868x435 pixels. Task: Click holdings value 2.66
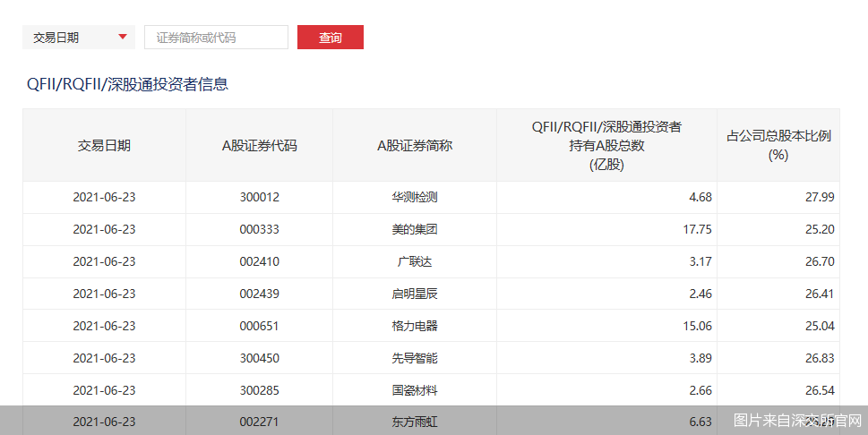pyautogui.click(x=700, y=390)
